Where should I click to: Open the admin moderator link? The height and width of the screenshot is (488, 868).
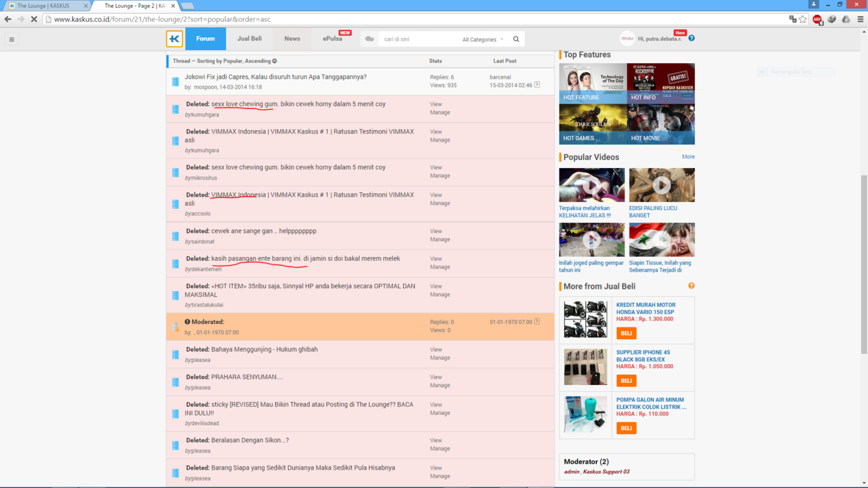click(572, 472)
